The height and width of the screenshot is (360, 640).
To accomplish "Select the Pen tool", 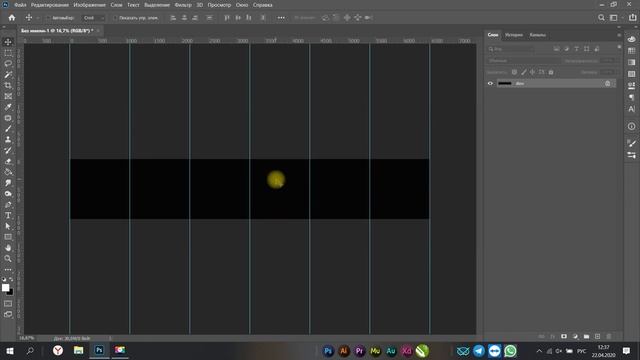I will tap(8, 204).
